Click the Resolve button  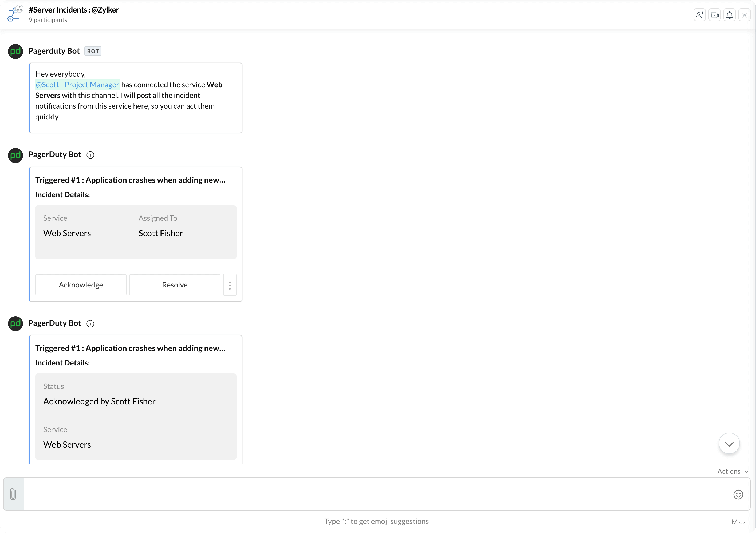pos(175,285)
